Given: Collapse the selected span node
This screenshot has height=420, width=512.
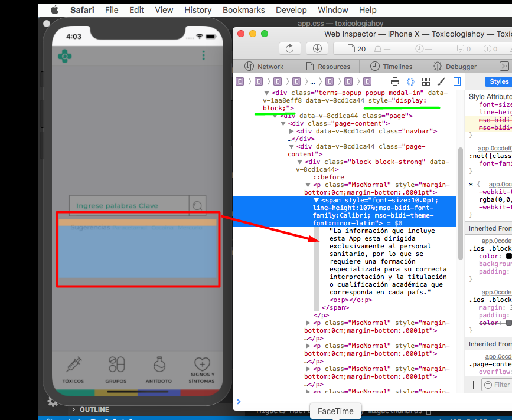Looking at the screenshot, I should [316, 200].
